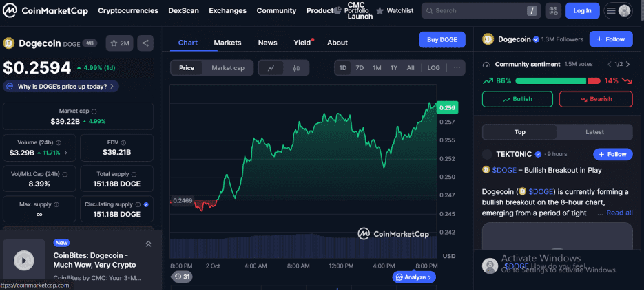Click the Market cap info icon

click(94, 111)
